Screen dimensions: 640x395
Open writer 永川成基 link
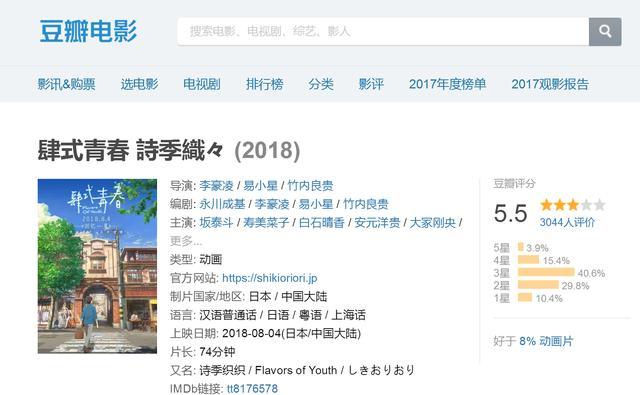pyautogui.click(x=222, y=204)
